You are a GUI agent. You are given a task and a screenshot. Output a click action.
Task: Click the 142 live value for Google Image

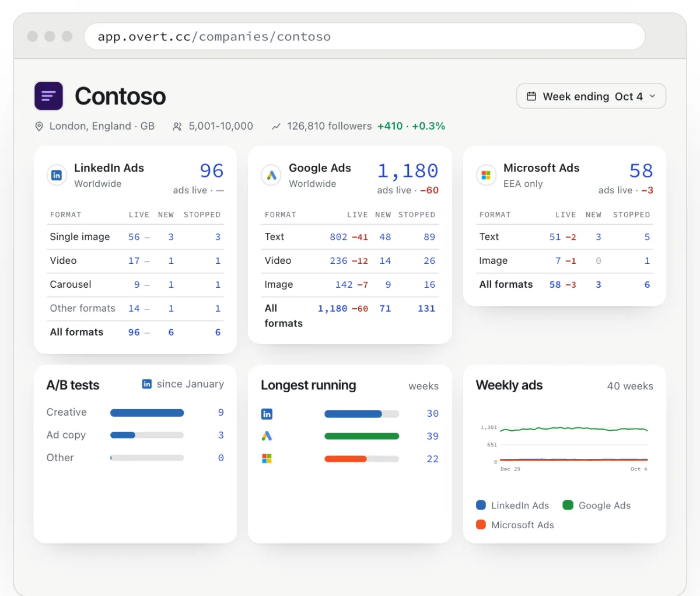pos(344,285)
